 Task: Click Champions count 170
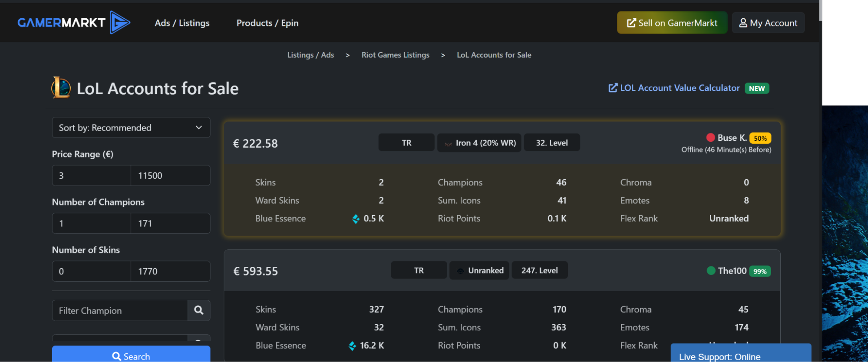559,309
